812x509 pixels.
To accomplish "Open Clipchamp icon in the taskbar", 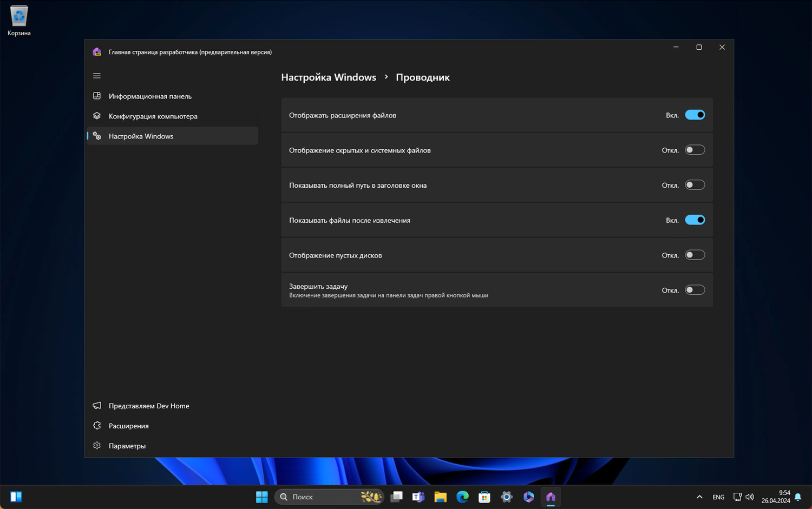I will (x=529, y=497).
